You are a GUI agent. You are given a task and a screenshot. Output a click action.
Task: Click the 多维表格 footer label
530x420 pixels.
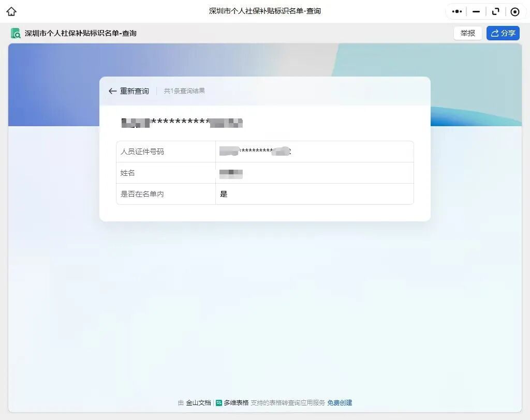(236, 403)
